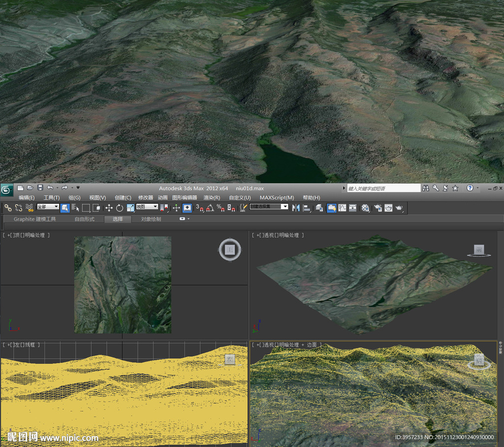Open the Communication Center satellite icon
The height and width of the screenshot is (447, 504).
click(x=445, y=188)
